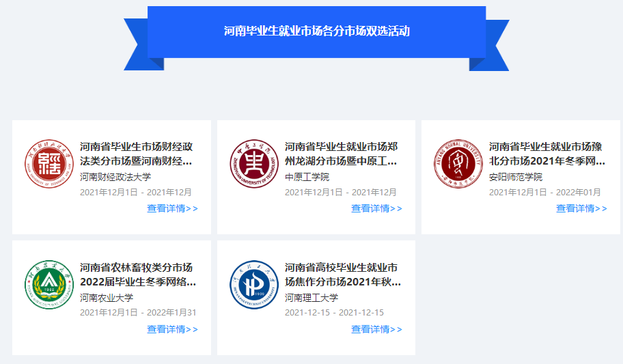This screenshot has width=623, height=364.
Task: Click date text 2021-12-15 - 2021-12-15
Action: (x=334, y=313)
